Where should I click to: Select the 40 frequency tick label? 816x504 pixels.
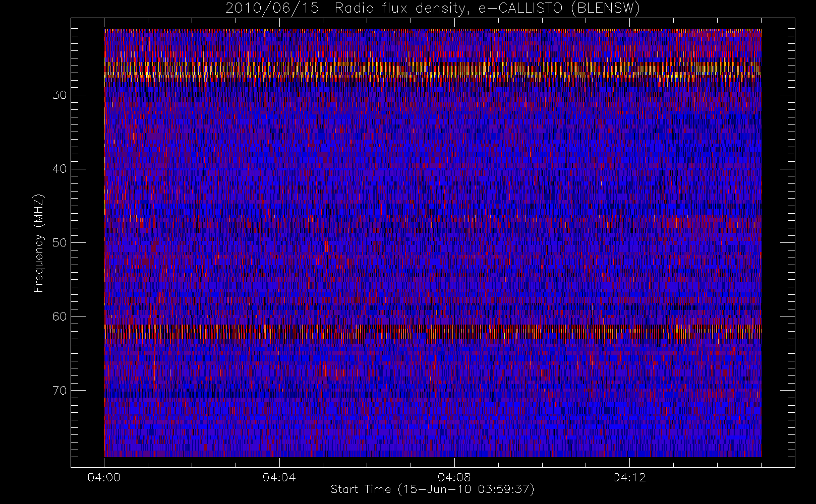(60, 169)
